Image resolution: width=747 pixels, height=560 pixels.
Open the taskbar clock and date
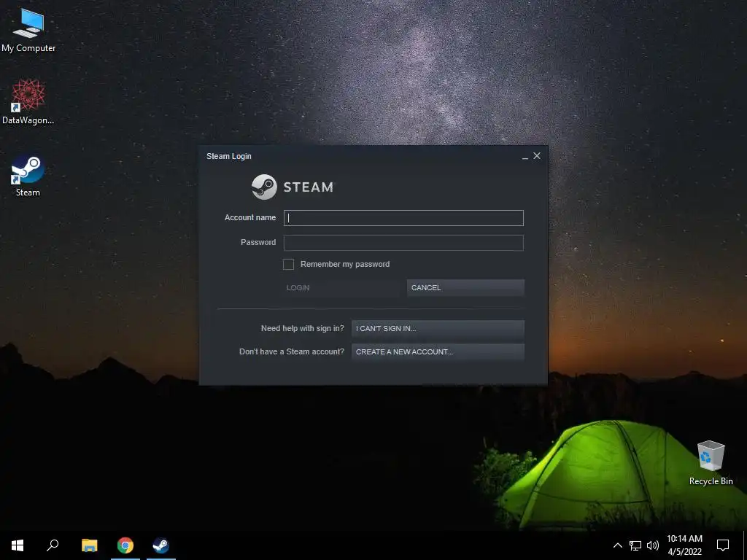684,545
